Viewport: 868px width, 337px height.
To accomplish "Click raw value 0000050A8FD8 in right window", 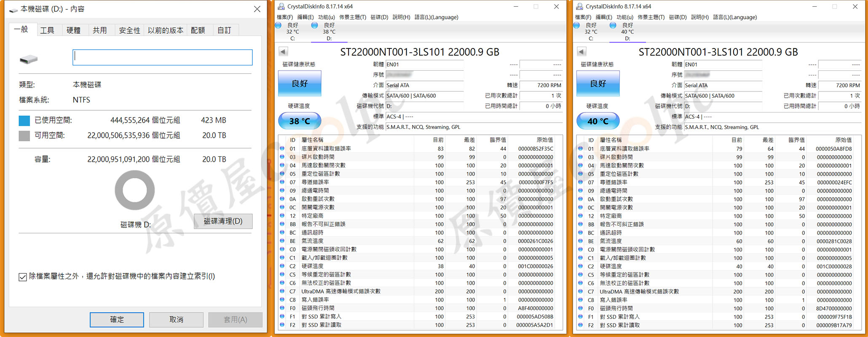I will click(833, 149).
